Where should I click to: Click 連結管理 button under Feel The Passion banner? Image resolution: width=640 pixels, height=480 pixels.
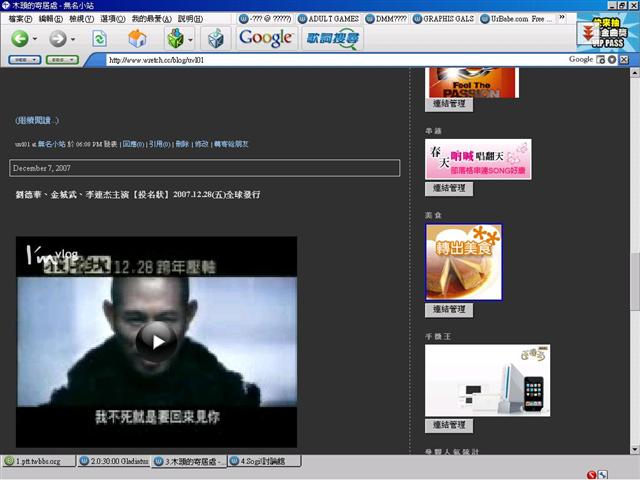(449, 104)
